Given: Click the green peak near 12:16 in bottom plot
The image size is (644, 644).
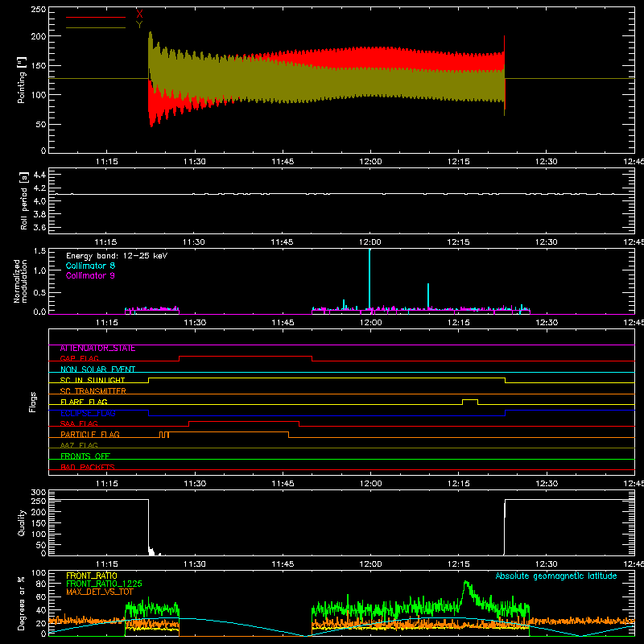Looking at the screenshot, I should tap(465, 582).
